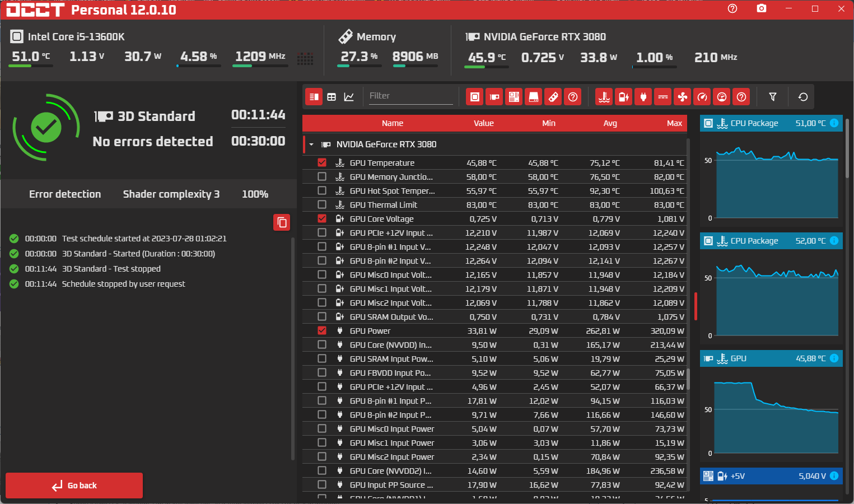Switch to the table-and-graph split view icon
This screenshot has height=504, width=854.
click(x=314, y=97)
